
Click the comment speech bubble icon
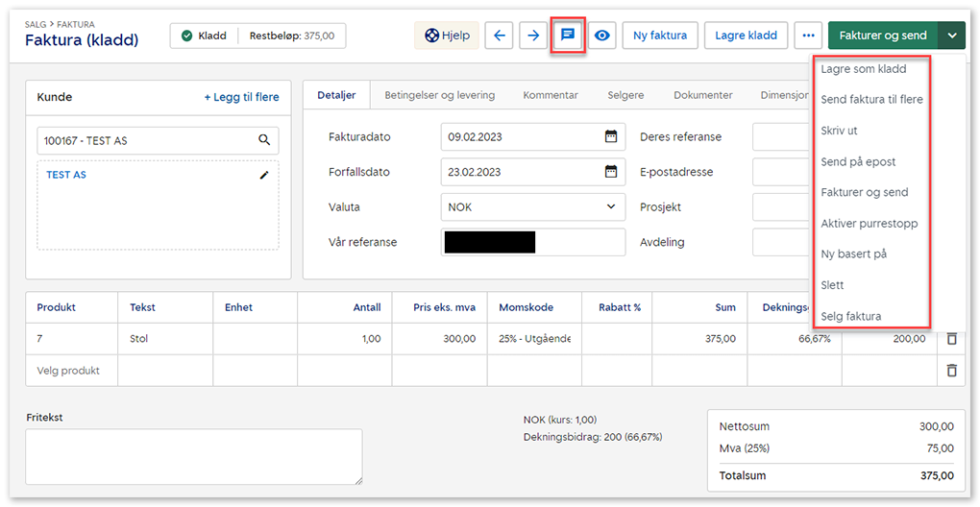[x=568, y=36]
